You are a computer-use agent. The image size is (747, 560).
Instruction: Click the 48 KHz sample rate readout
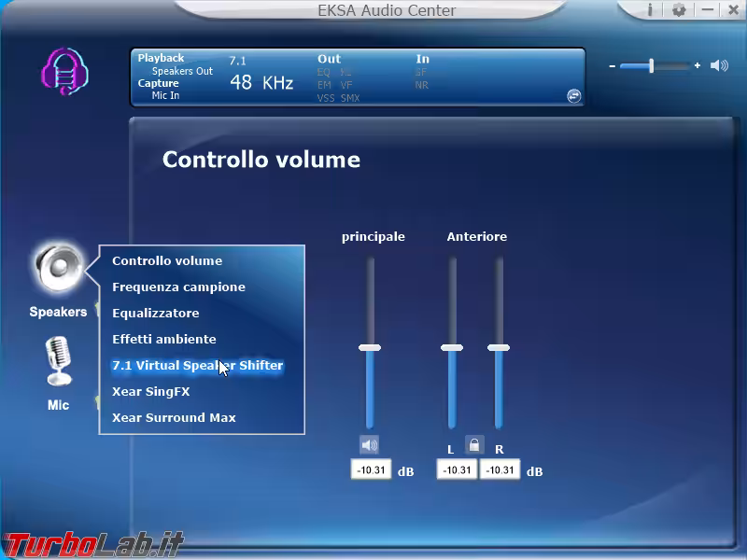[x=261, y=83]
